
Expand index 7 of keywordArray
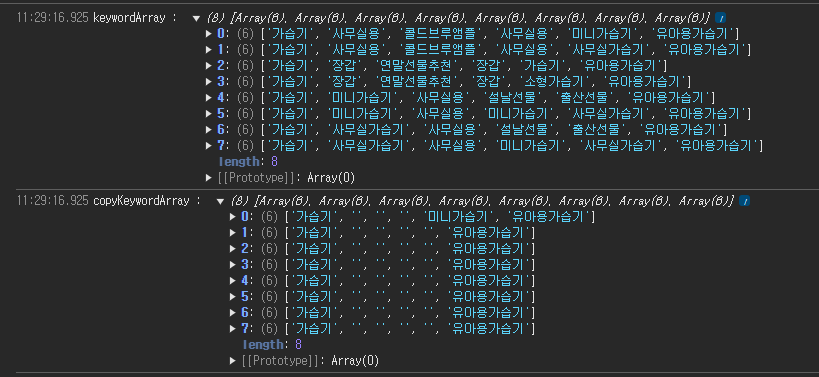pyautogui.click(x=209, y=146)
